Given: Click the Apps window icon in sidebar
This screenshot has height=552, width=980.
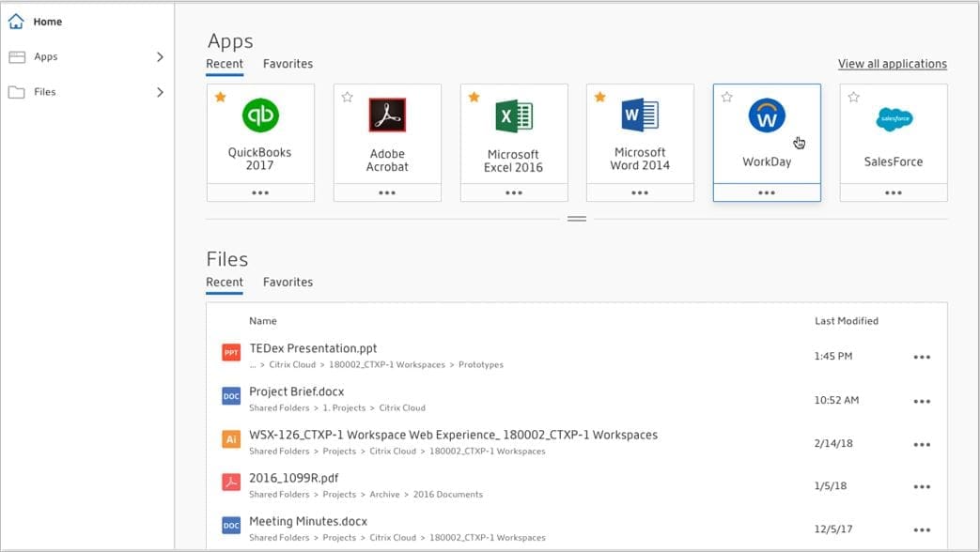Looking at the screenshot, I should point(17,57).
